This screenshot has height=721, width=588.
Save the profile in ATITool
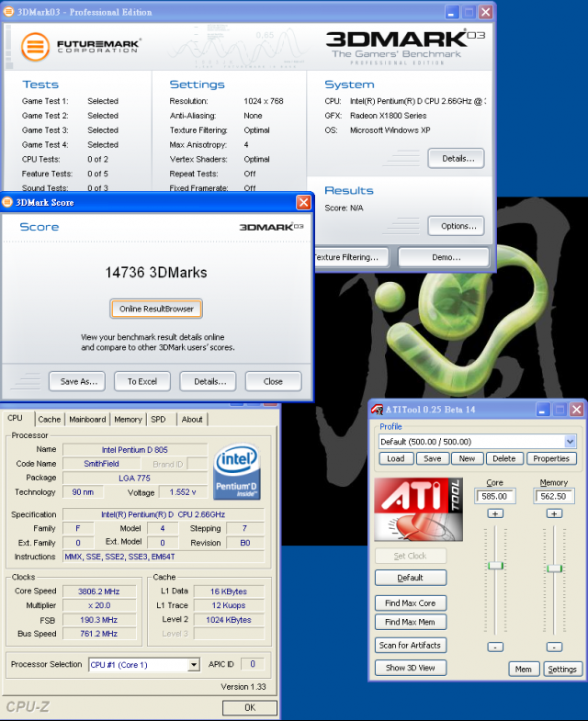[433, 458]
